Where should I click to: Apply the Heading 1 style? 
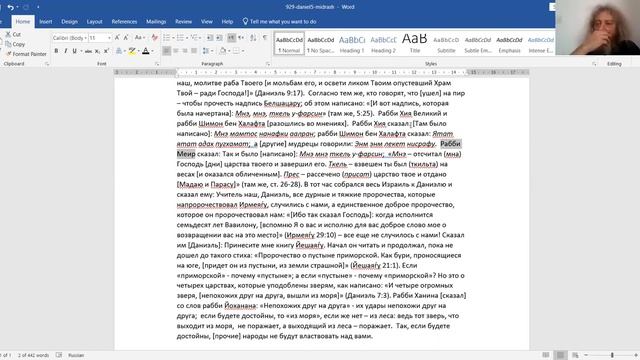click(352, 44)
